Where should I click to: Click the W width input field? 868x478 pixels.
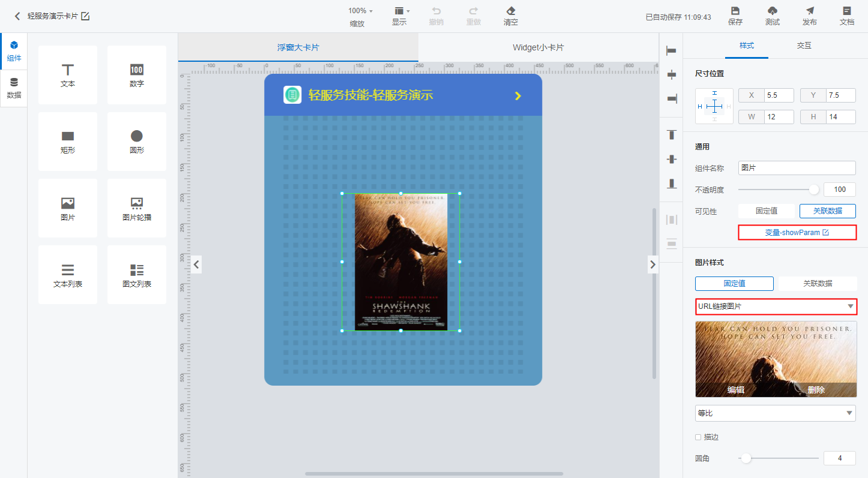click(x=779, y=117)
